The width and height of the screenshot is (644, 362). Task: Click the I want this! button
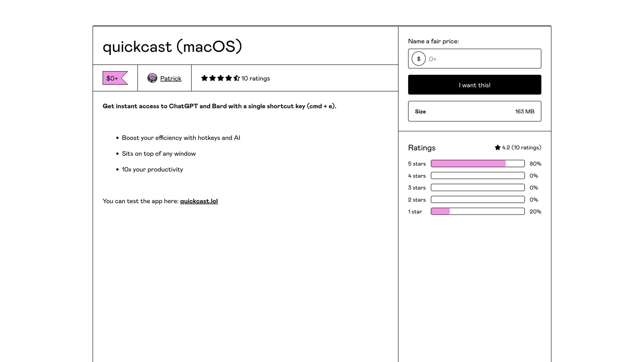pyautogui.click(x=474, y=85)
